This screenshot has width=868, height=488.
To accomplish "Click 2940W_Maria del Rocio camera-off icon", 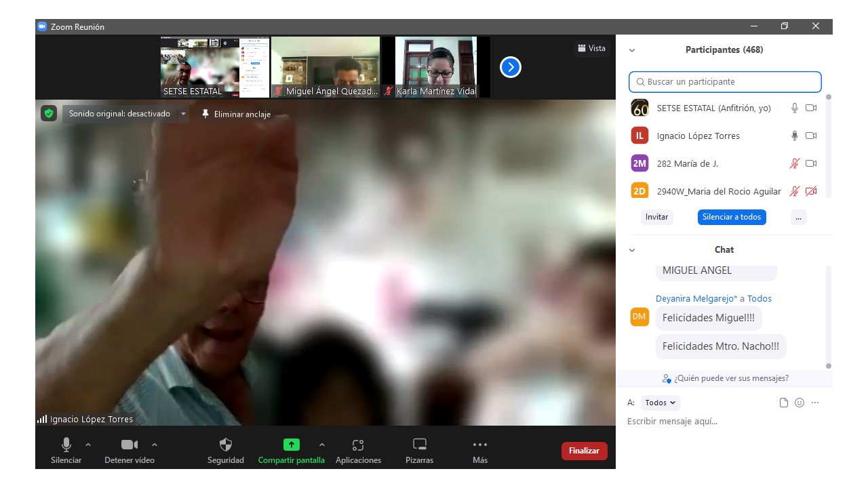I will (x=811, y=191).
